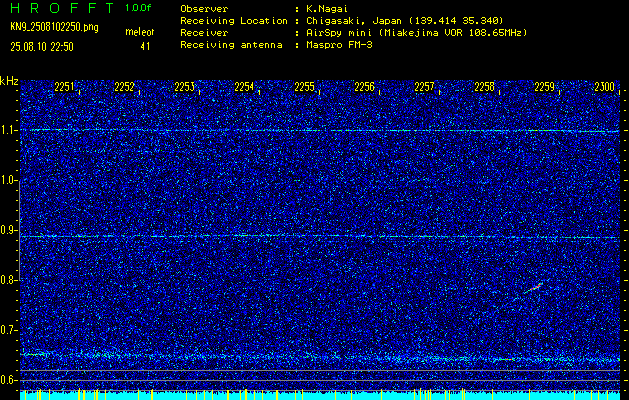
Task: Click the Receiving Location label
Action: (x=234, y=21)
